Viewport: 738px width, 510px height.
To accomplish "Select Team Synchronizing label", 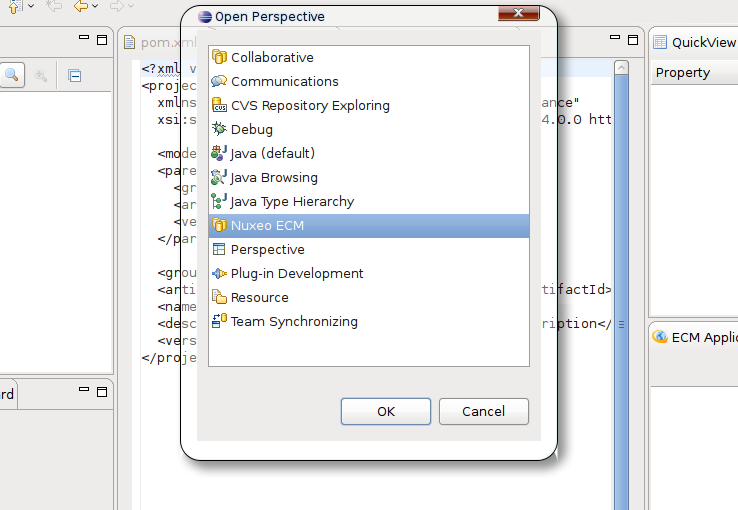I will point(294,321).
